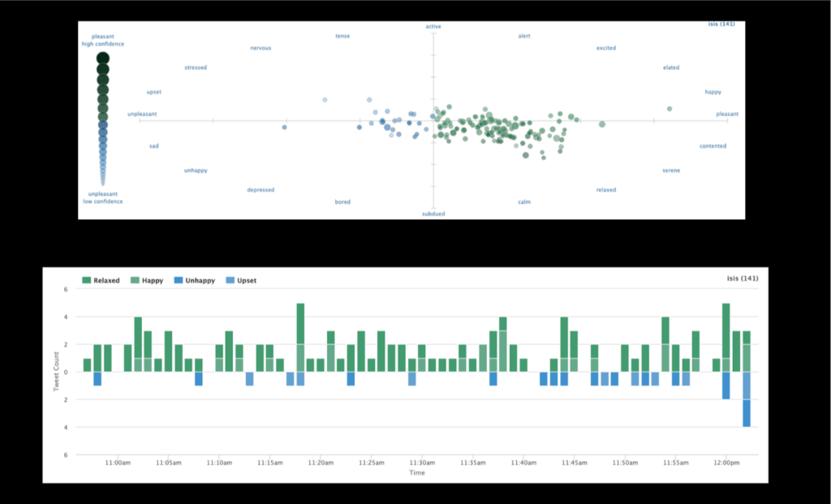Click the 11:10am time axis label
The height and width of the screenshot is (504, 831).
219,463
